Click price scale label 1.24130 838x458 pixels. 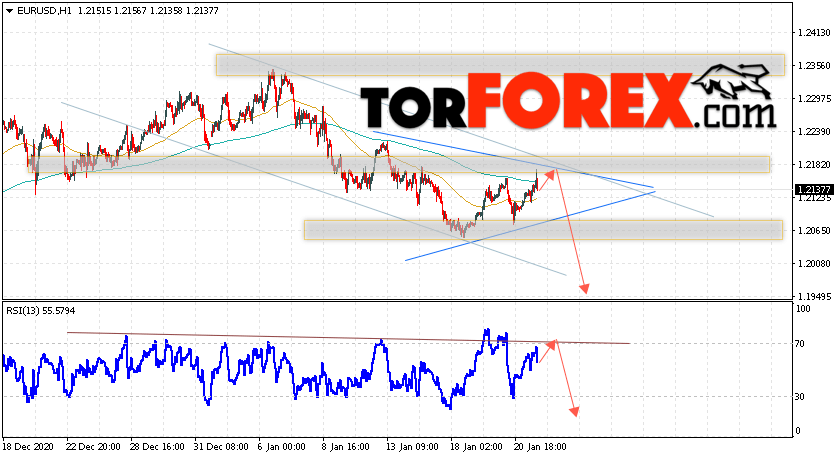point(814,33)
